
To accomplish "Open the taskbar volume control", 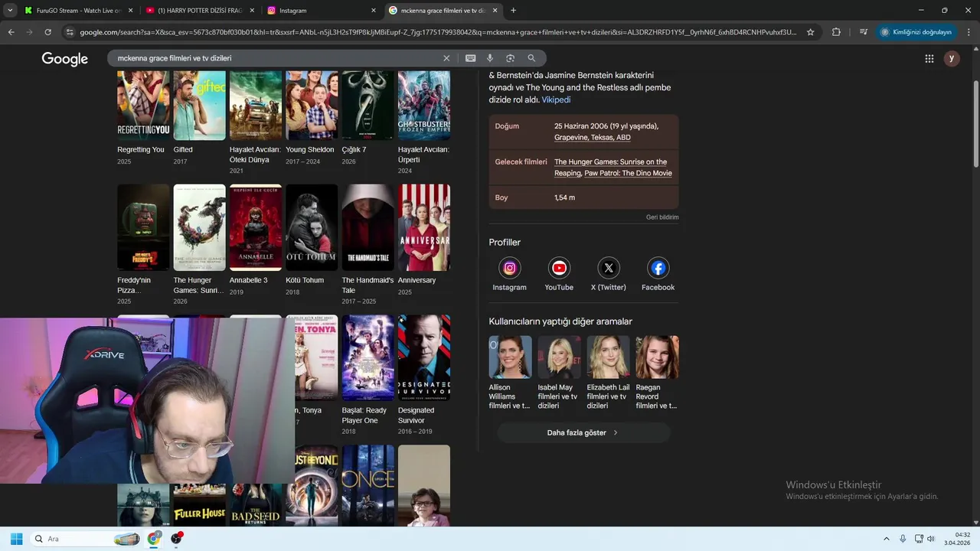I will (931, 539).
